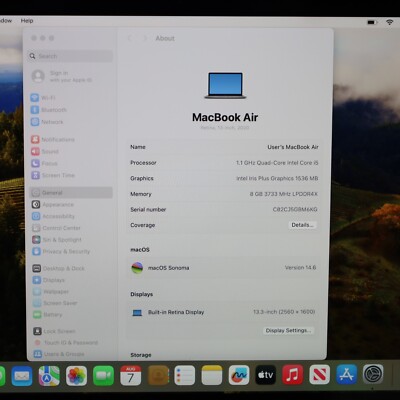400x400 pixels.
Task: Click the "User's MacBook Air" name value
Action: [x=293, y=147]
